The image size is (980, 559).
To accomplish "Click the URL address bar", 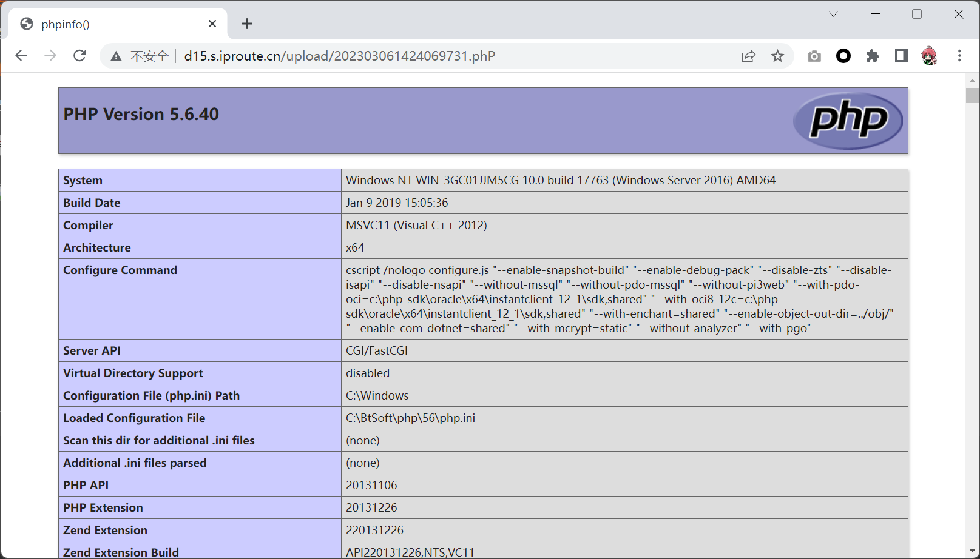I will coord(425,56).
